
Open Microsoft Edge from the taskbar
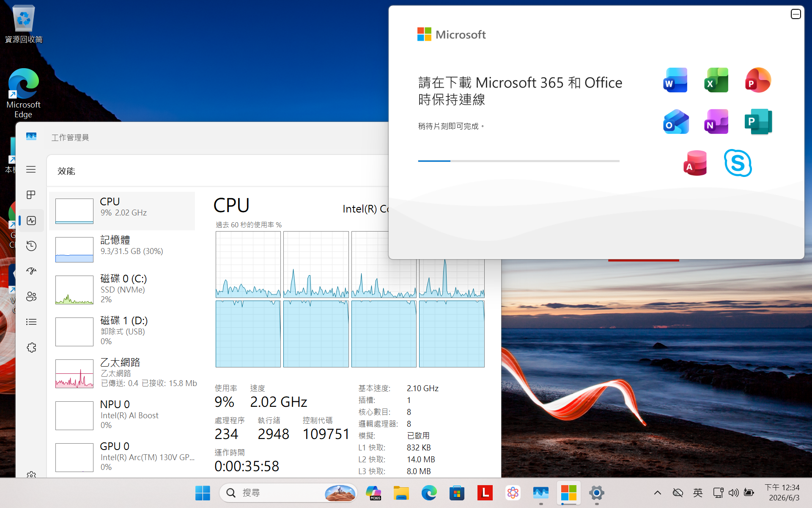click(x=429, y=493)
